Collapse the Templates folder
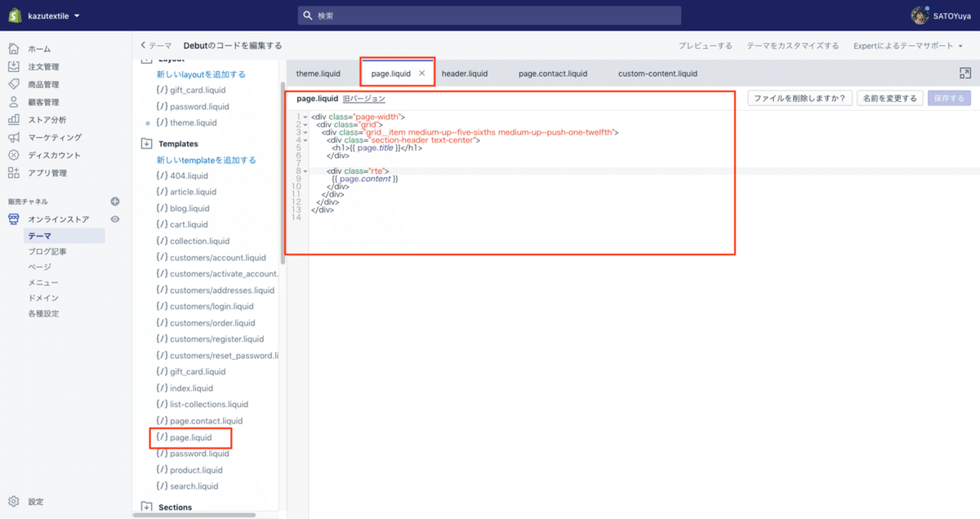Viewport: 980px width, 519px height. tap(147, 144)
